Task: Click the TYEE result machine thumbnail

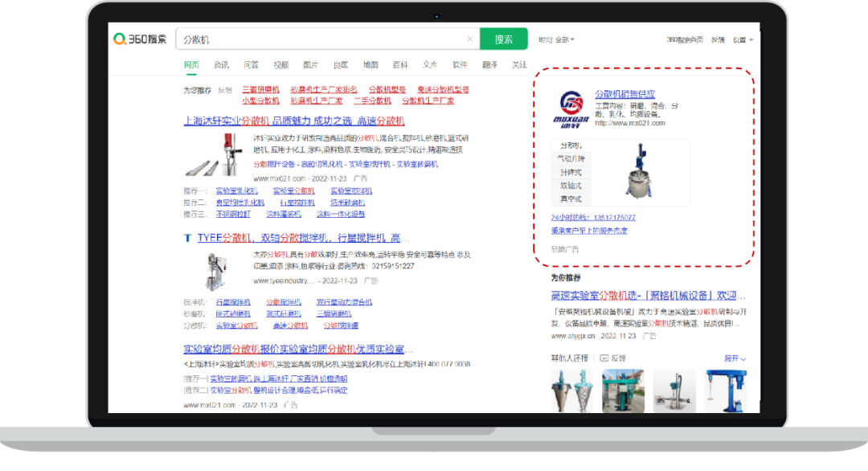Action: pyautogui.click(x=215, y=271)
